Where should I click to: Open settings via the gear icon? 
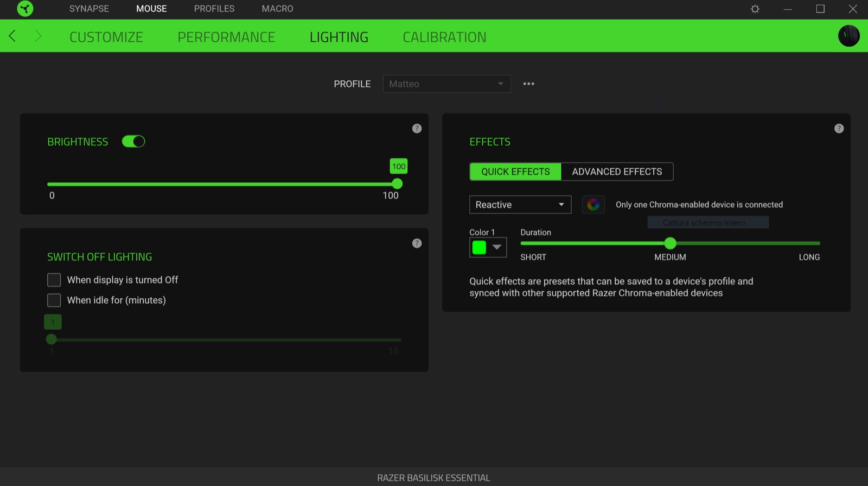pos(755,9)
